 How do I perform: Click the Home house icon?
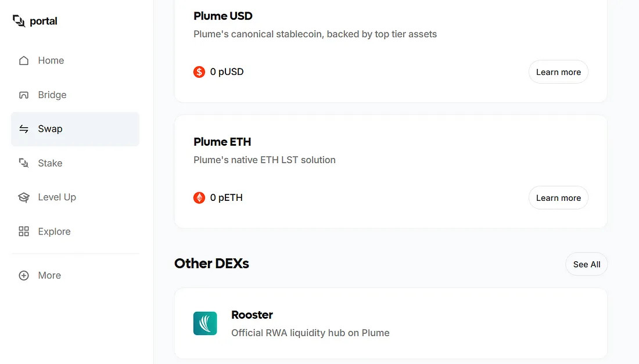(x=24, y=60)
